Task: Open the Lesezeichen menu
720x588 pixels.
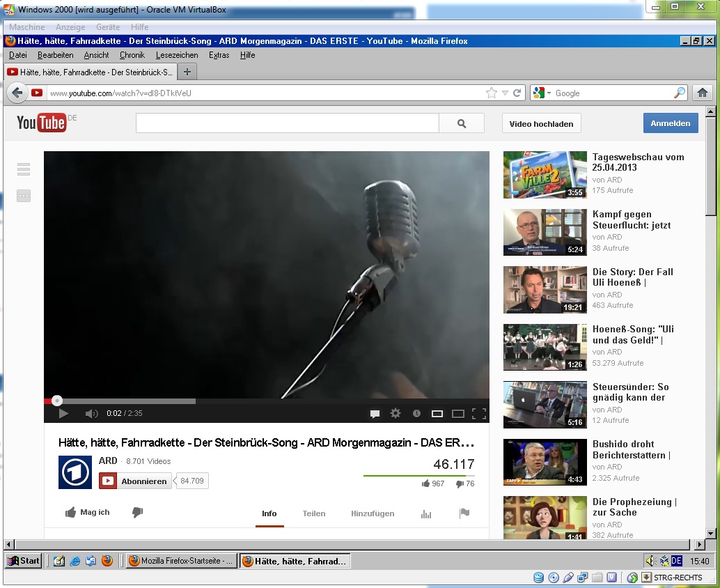Action: (177, 55)
